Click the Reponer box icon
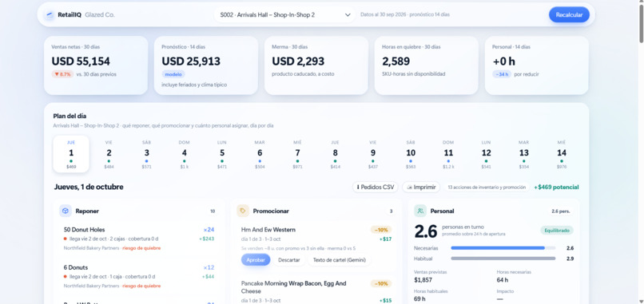This screenshot has width=644, height=304. [66, 211]
